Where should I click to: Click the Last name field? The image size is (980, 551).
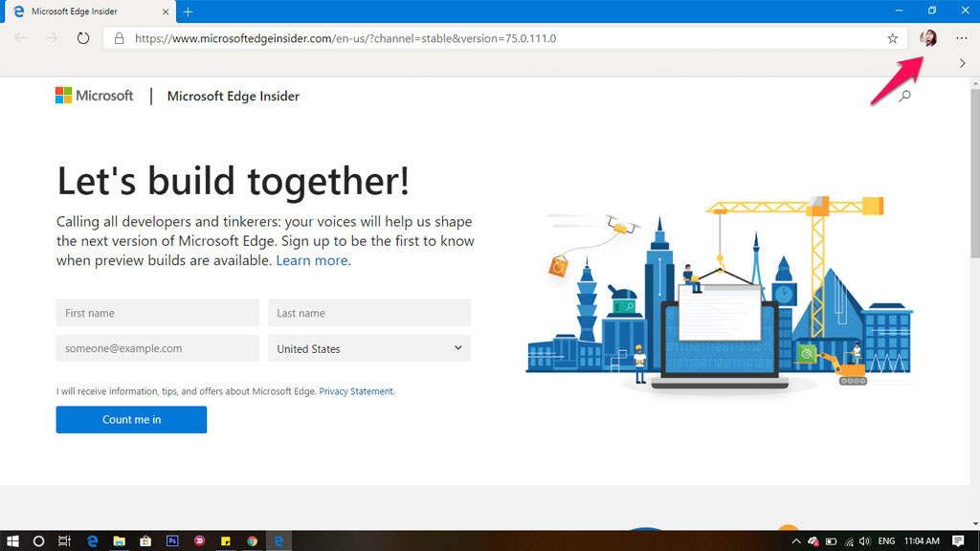coord(369,313)
